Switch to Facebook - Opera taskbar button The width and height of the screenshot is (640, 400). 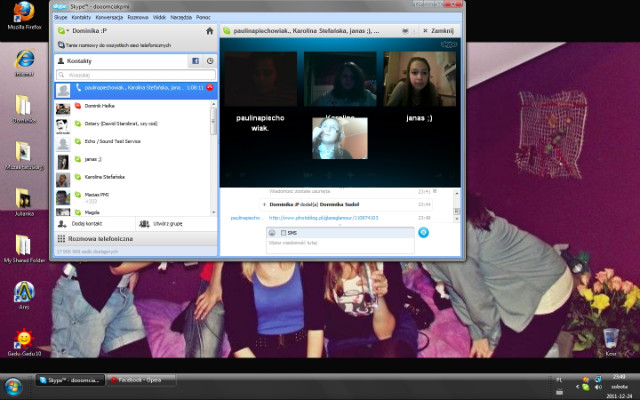tap(141, 380)
